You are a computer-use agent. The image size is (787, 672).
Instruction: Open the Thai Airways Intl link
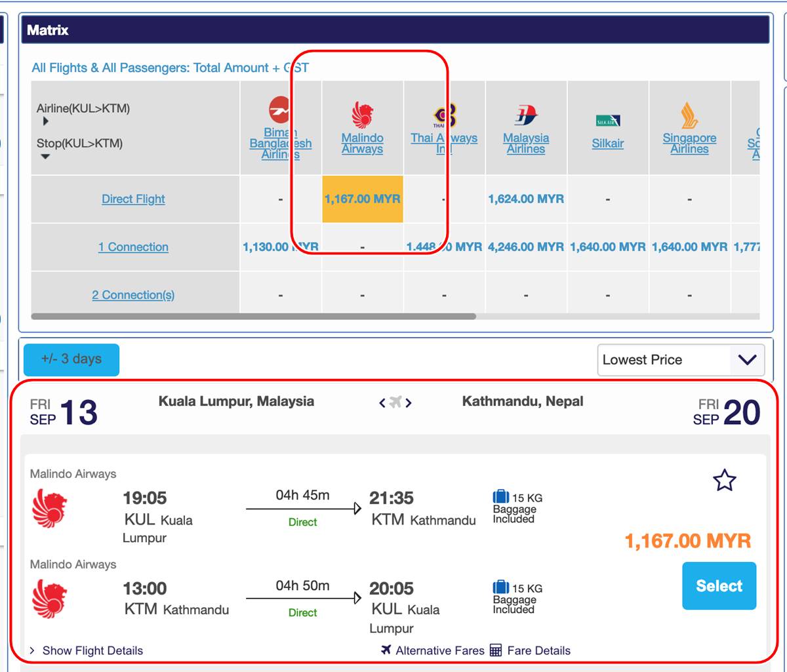coord(444,144)
